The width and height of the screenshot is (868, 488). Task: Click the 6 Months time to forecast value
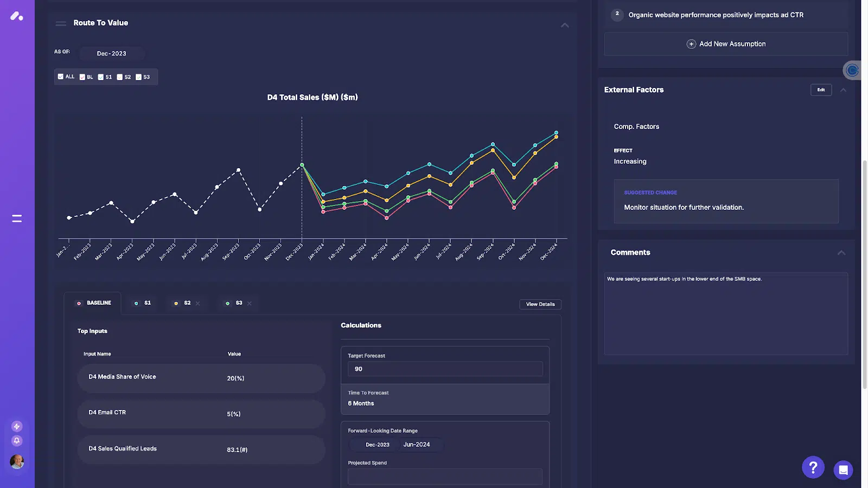point(361,403)
